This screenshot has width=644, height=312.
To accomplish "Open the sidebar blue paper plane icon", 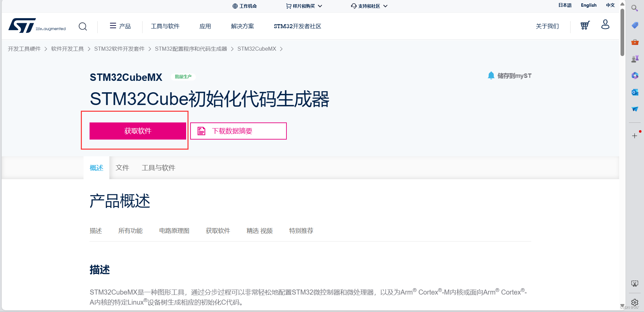I will click(635, 109).
